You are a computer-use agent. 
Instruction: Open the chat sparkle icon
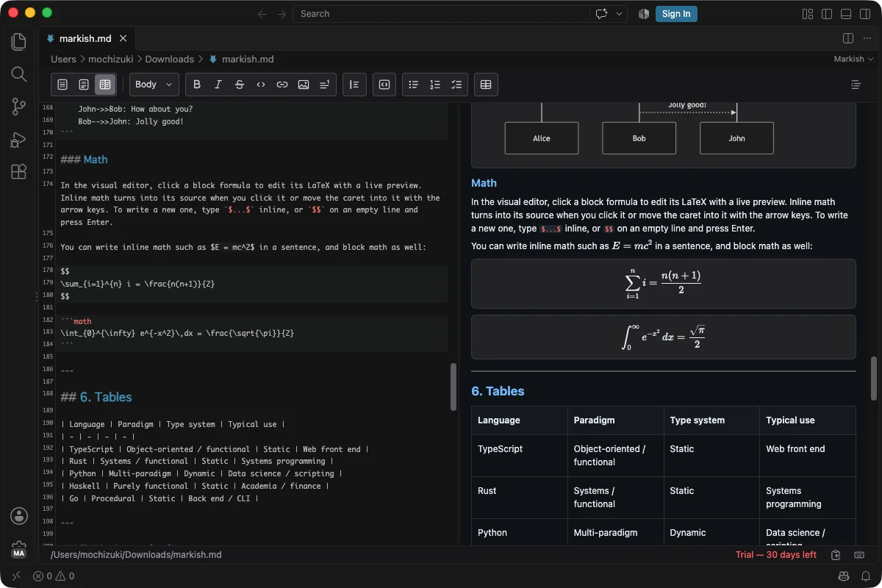click(602, 13)
